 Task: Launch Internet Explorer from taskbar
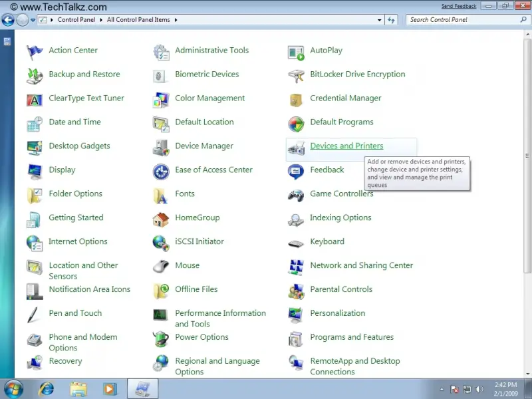47,389
